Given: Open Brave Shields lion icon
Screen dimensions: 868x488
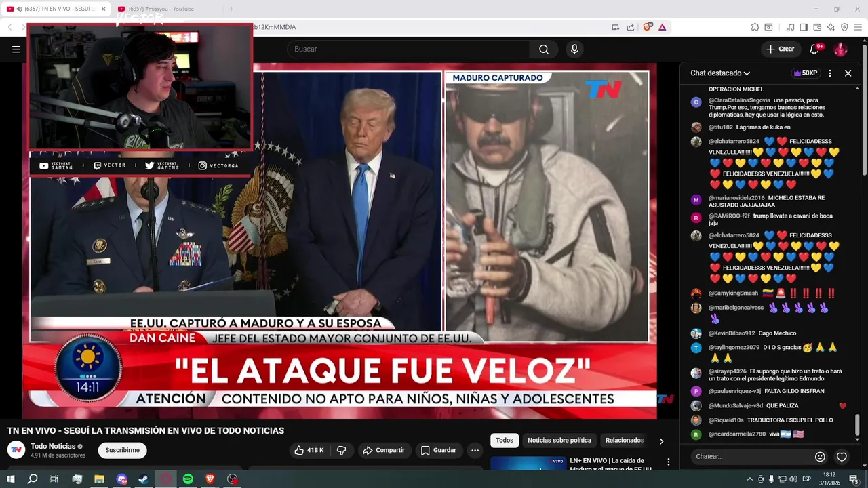Looking at the screenshot, I should [648, 27].
